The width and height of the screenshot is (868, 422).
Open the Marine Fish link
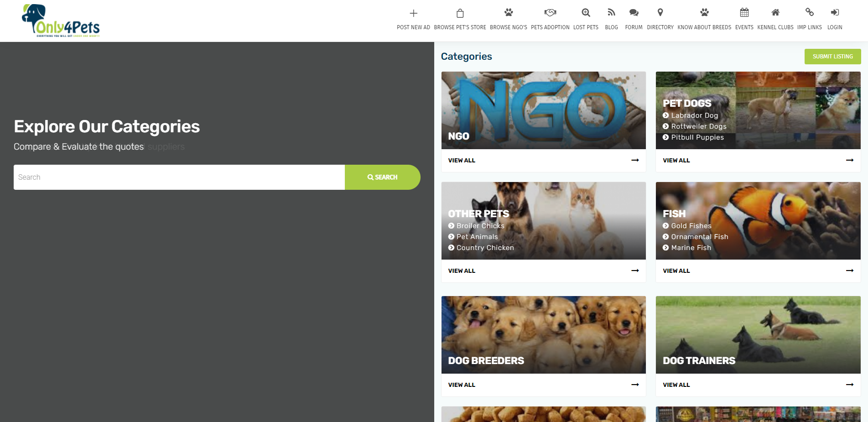(691, 248)
